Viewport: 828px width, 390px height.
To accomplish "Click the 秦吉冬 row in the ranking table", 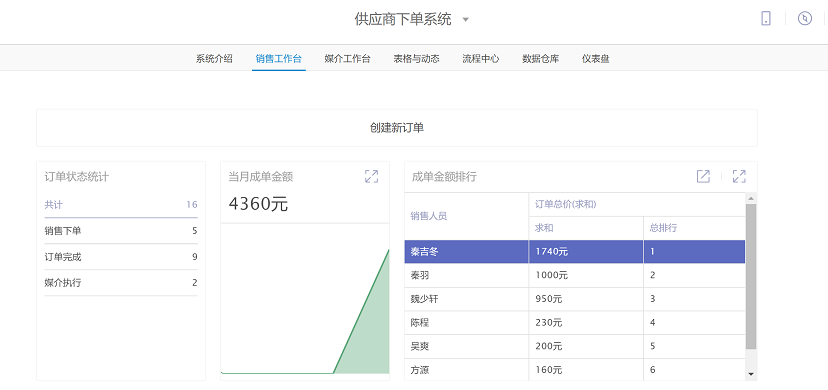I will [x=575, y=252].
